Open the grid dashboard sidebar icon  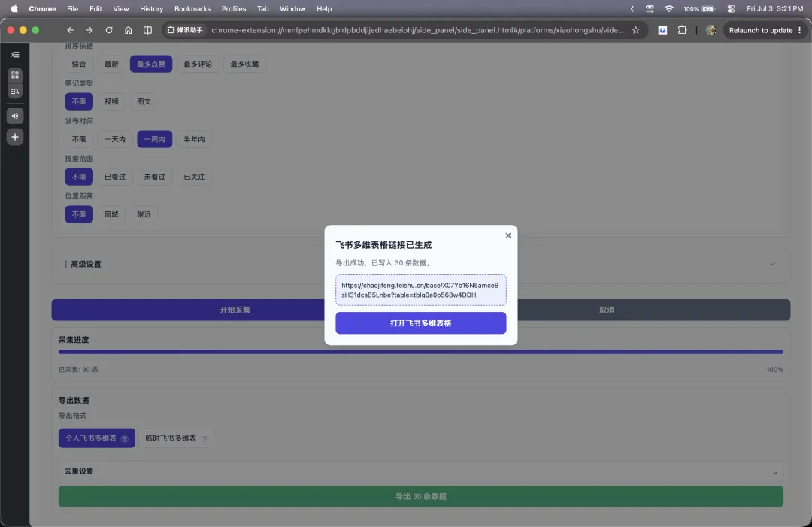15,75
